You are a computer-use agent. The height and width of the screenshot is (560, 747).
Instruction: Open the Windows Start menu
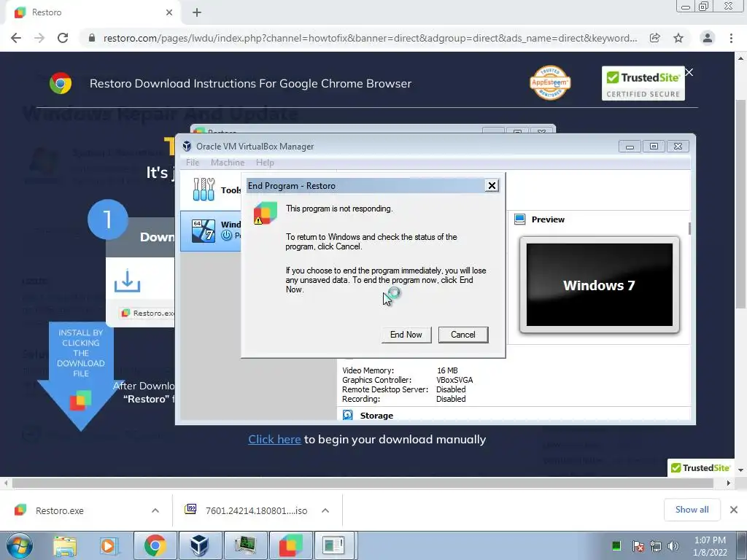19,545
